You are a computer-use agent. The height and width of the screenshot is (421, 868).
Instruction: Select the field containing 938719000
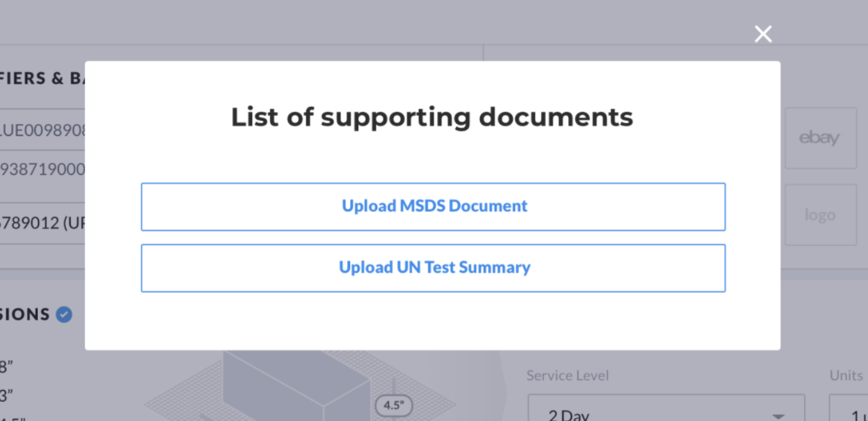(42, 170)
